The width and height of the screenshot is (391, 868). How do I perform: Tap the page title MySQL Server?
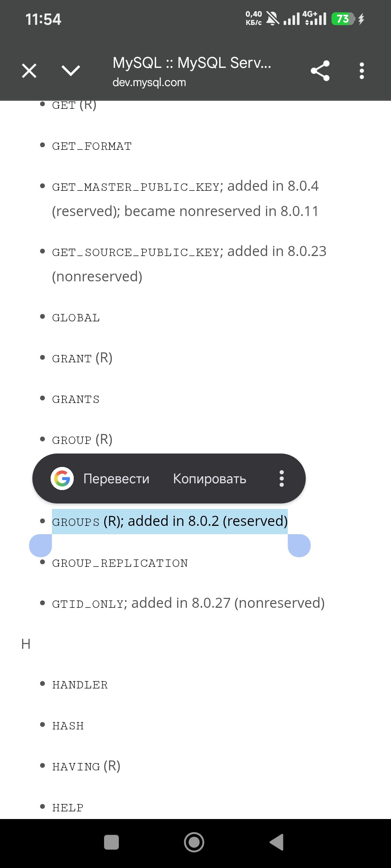(x=192, y=63)
